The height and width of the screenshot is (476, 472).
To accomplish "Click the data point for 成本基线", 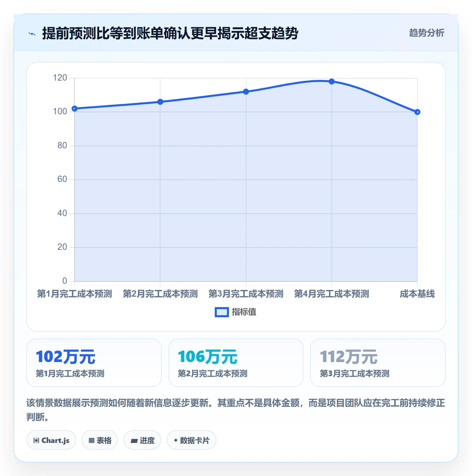I will (417, 112).
